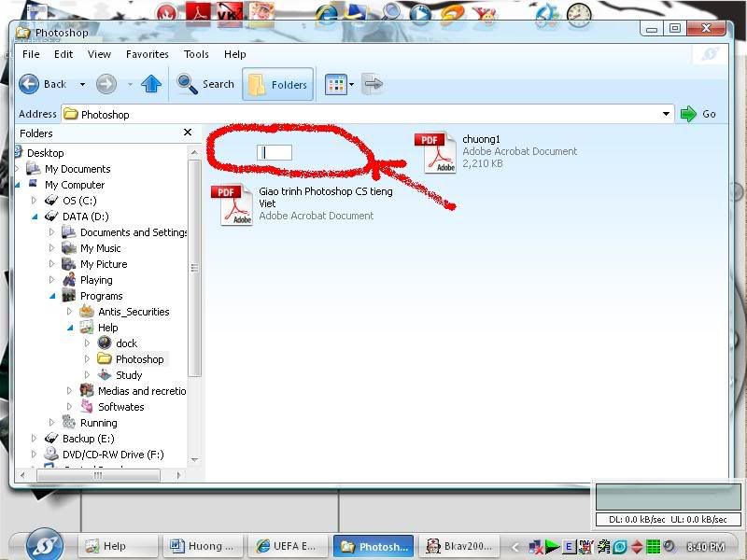This screenshot has height=560, width=747.
Task: Expand Medias and recretion node
Action: coord(69,391)
